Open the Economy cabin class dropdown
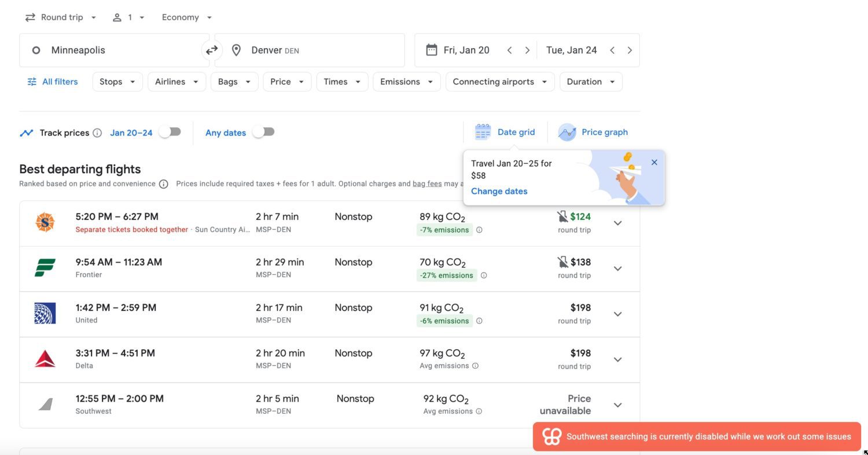 tap(187, 17)
